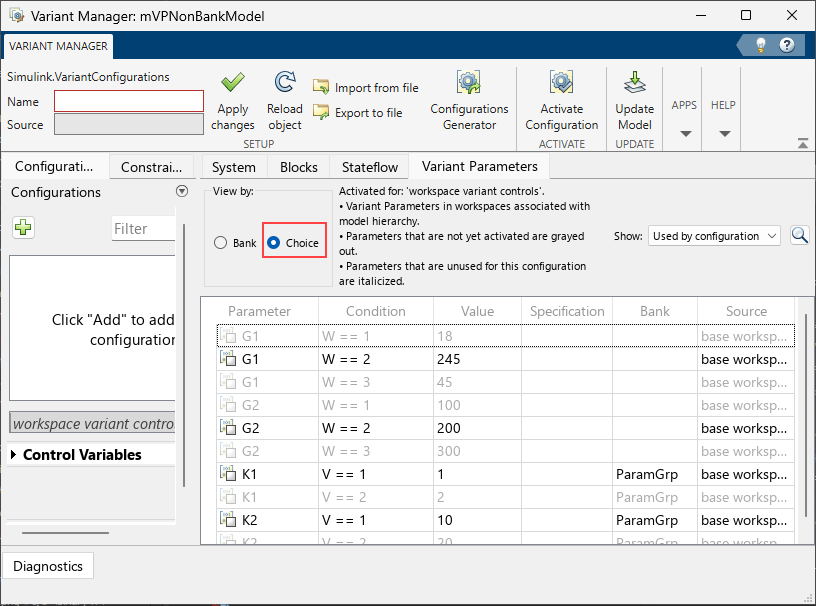Click the grayed icon of G2 W == 1
This screenshot has width=816, height=606.
click(x=228, y=405)
